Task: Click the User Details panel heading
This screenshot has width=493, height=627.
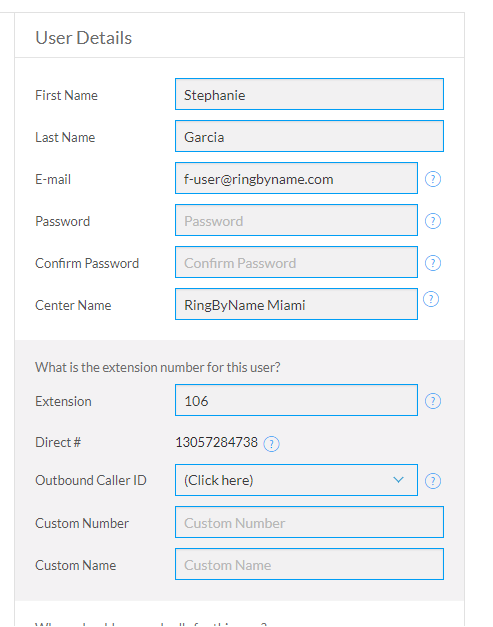Action: (84, 38)
